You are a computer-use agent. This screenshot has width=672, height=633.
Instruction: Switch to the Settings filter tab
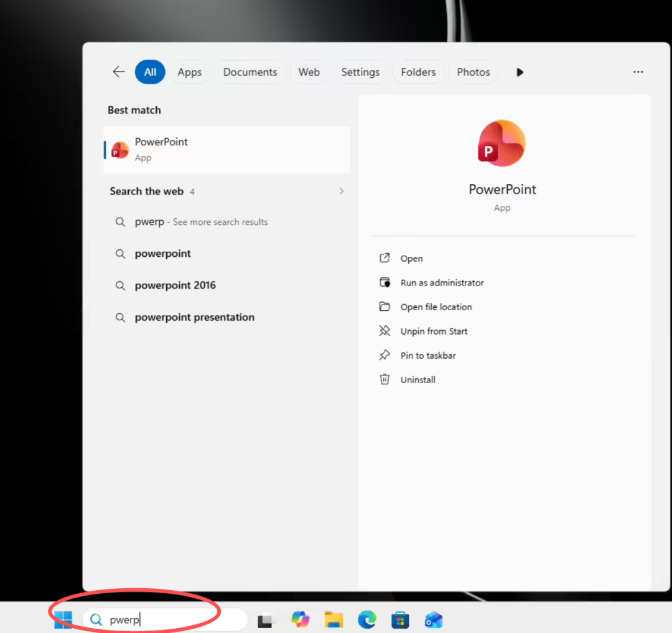360,72
